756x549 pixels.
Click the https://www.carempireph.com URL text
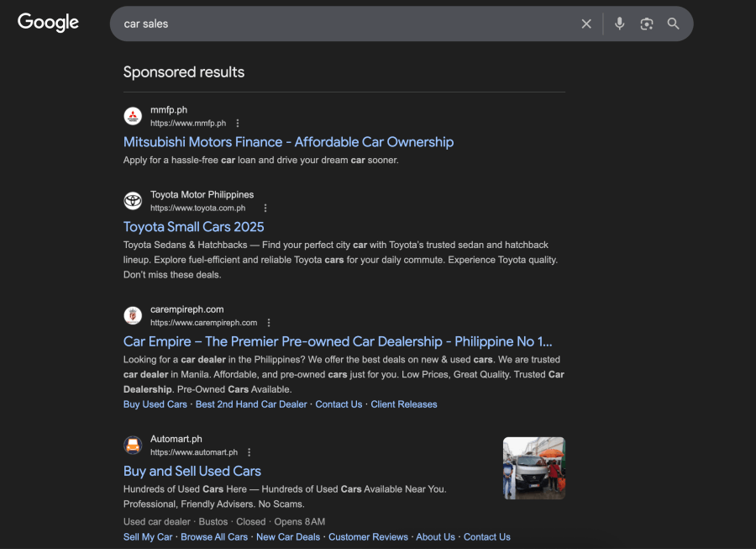click(x=203, y=323)
